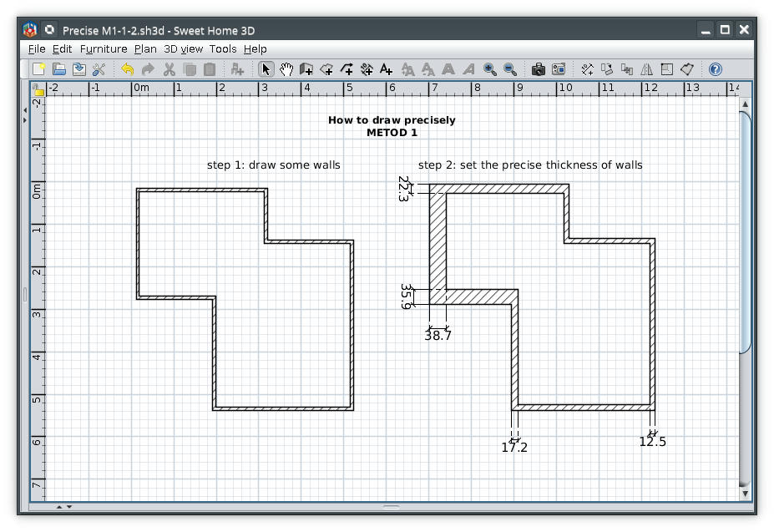The width and height of the screenshot is (774, 532).
Task: Select the top wall of step 1 shape
Action: pyautogui.click(x=202, y=190)
